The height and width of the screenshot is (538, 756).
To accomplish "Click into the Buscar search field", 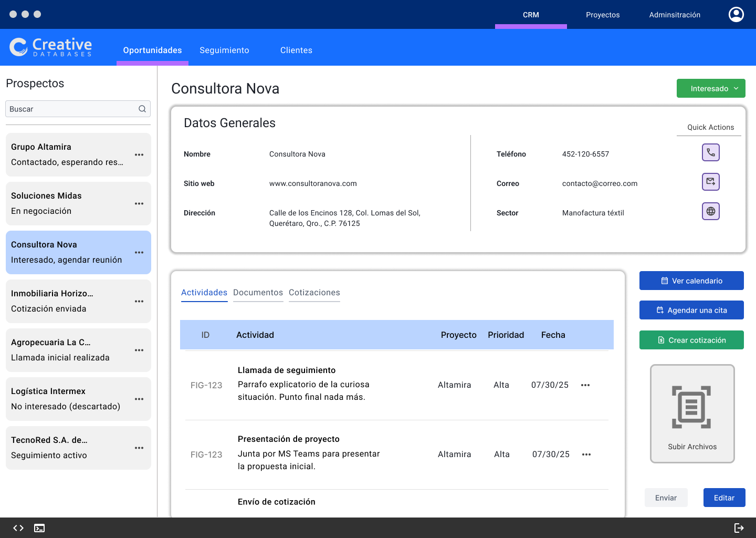I will (71, 109).
